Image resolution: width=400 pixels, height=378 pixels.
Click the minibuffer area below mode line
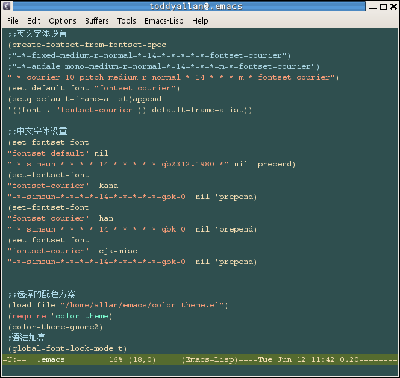tap(200, 370)
